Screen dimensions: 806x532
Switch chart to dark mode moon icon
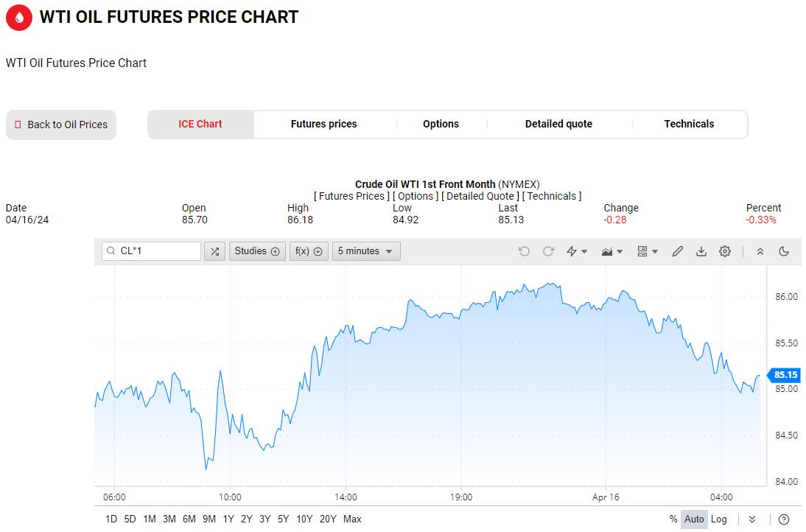tap(784, 251)
